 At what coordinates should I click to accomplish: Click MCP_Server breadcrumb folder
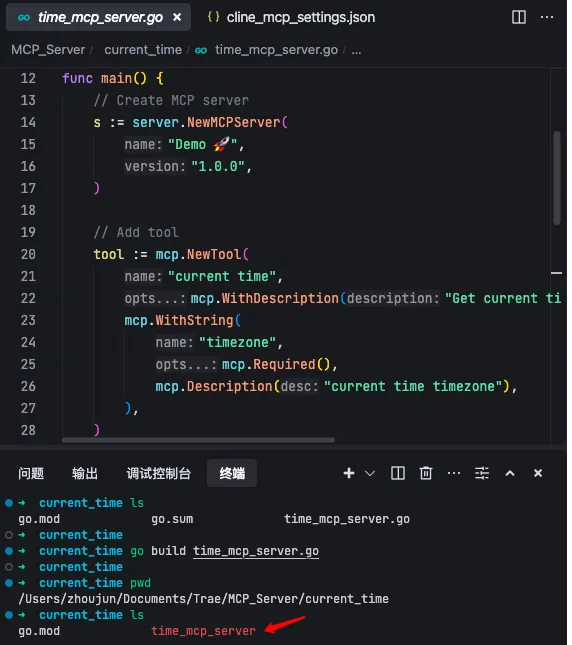[48, 50]
